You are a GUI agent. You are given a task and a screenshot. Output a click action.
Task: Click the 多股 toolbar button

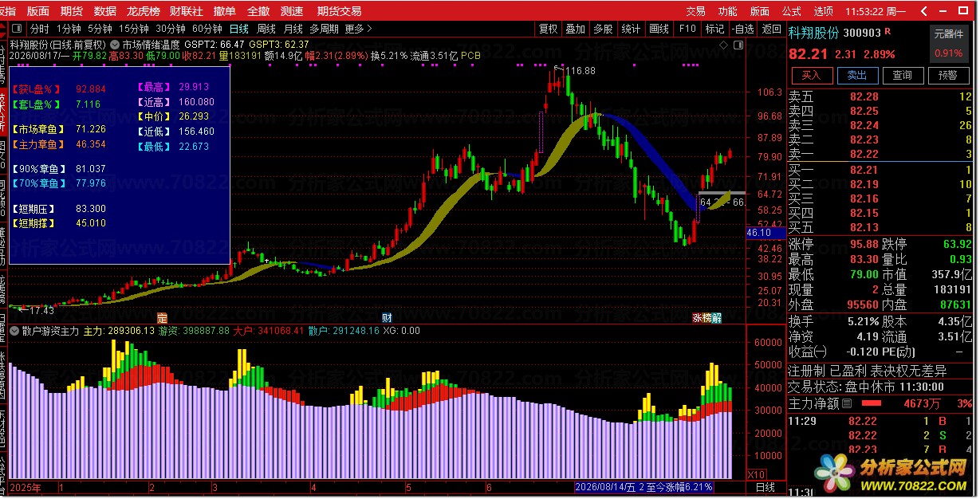[603, 29]
